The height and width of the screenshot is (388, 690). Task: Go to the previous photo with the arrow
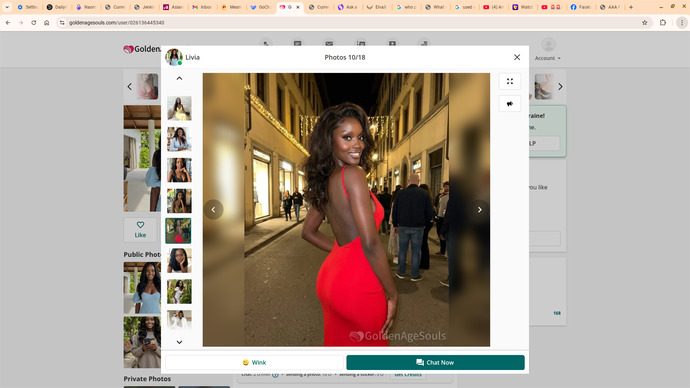[x=213, y=210]
